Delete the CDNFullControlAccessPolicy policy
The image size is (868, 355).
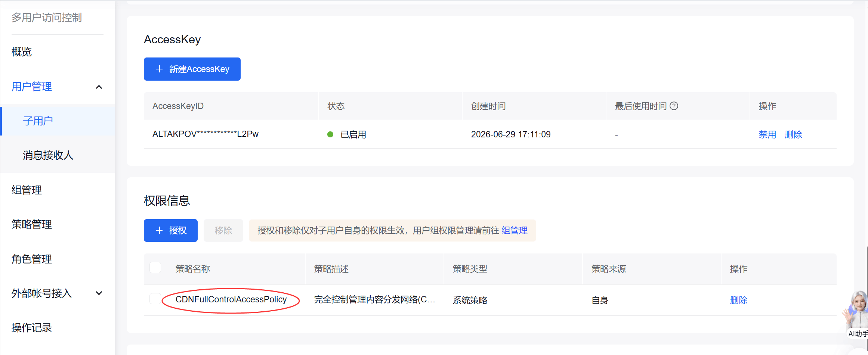739,300
